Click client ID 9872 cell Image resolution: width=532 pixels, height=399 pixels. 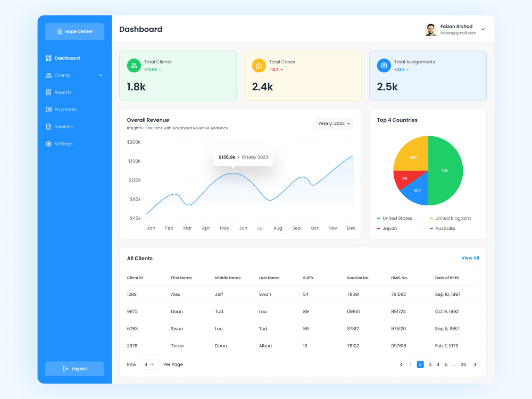pos(132,311)
